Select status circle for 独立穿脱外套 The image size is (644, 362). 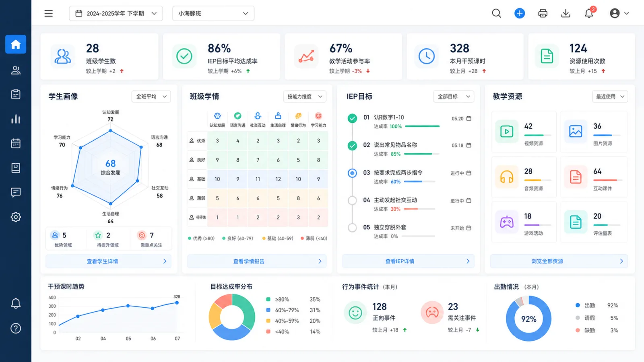[352, 228]
